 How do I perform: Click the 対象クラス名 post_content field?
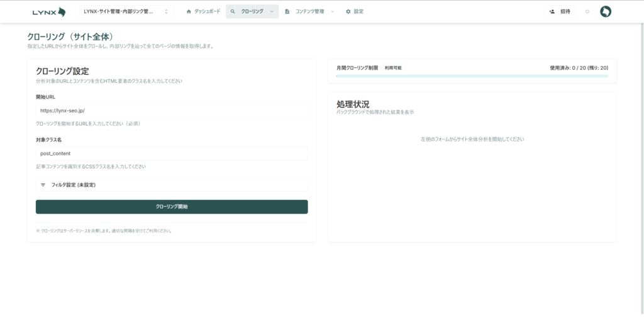(172, 153)
